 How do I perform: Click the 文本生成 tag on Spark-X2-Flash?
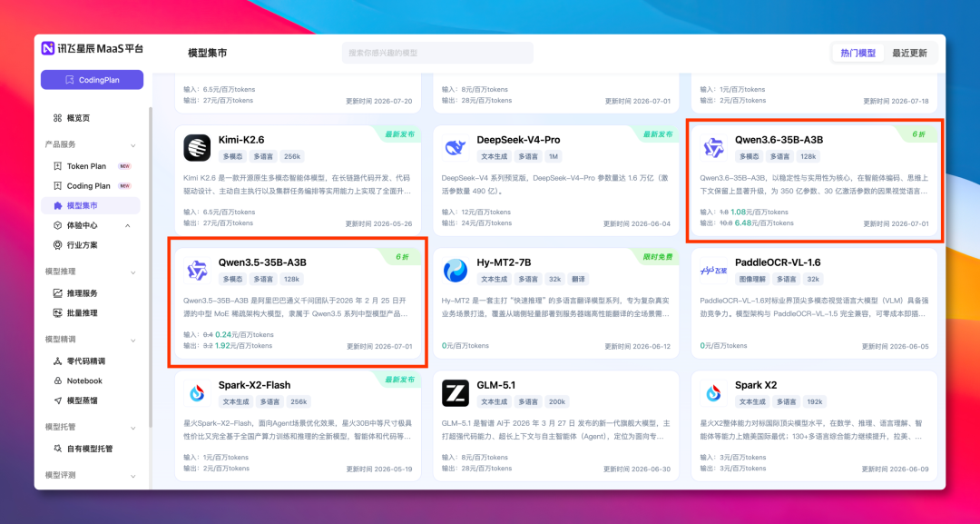click(234, 402)
